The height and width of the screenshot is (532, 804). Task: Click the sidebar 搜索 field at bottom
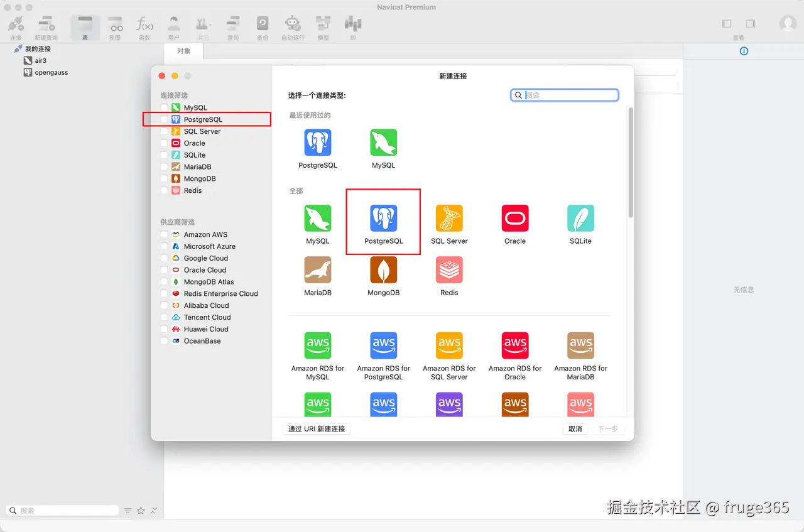pyautogui.click(x=62, y=511)
